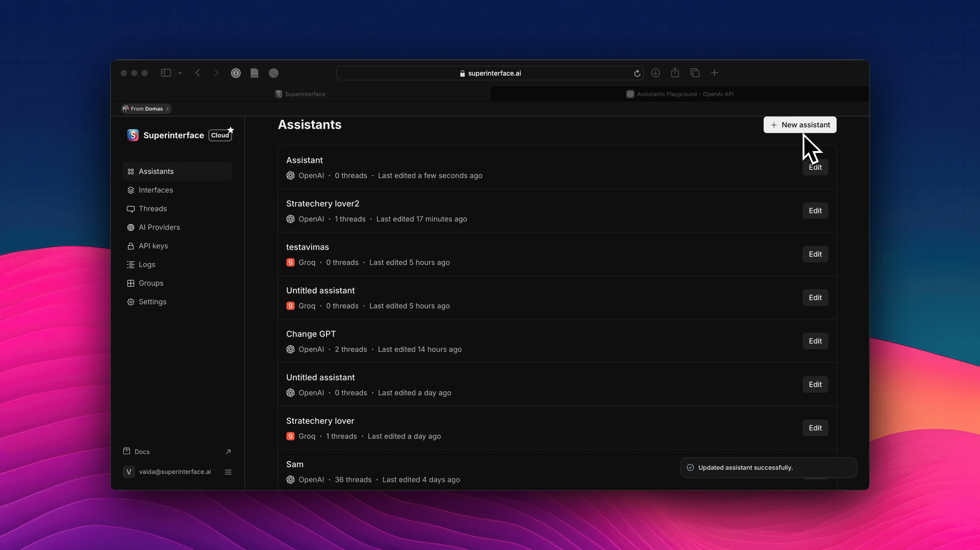980x550 pixels.
Task: Switch to the Assistants Playground tab
Action: [x=680, y=94]
